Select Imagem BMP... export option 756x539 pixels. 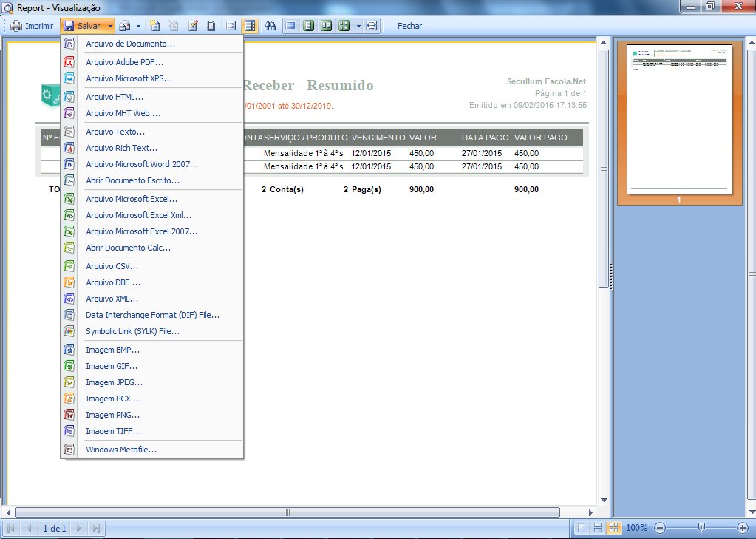coord(152,350)
